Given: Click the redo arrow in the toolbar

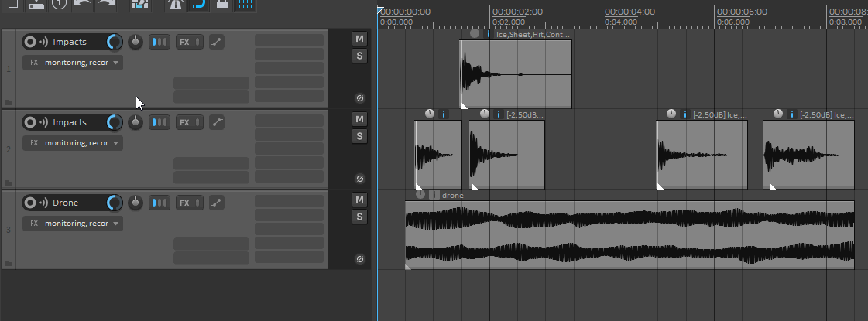Looking at the screenshot, I should click(106, 4).
